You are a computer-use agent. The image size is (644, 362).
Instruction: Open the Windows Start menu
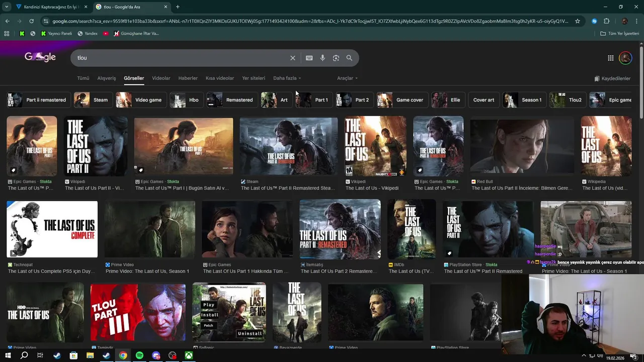click(8, 355)
